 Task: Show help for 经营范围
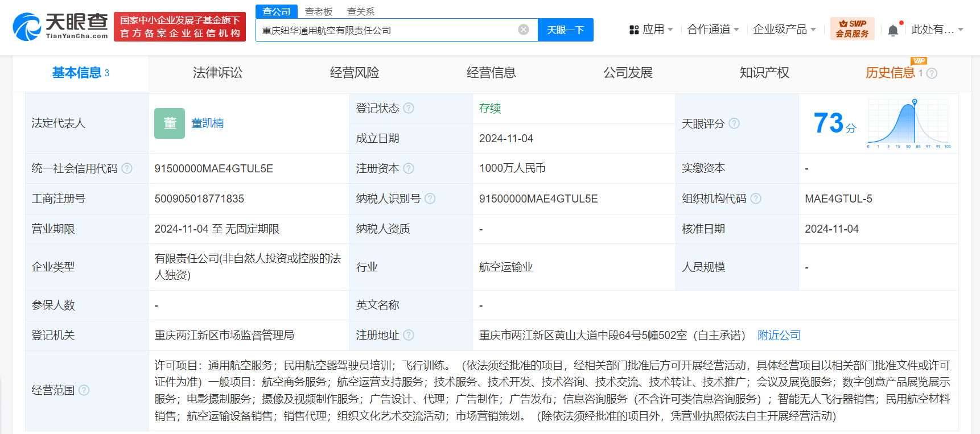click(84, 390)
